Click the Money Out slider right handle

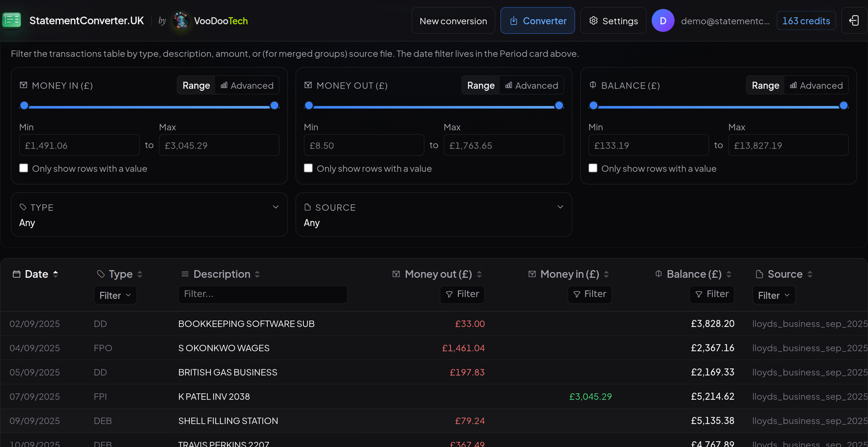pyautogui.click(x=559, y=106)
